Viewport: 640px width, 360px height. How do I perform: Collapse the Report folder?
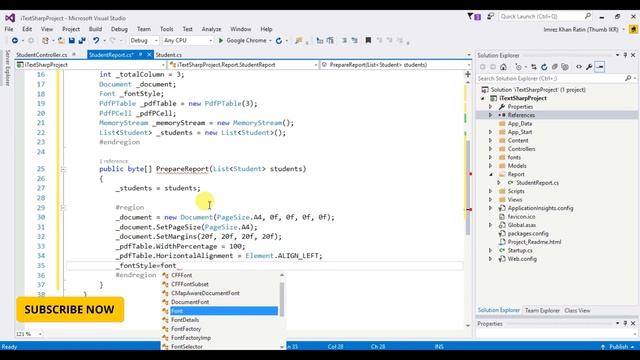pos(491,174)
